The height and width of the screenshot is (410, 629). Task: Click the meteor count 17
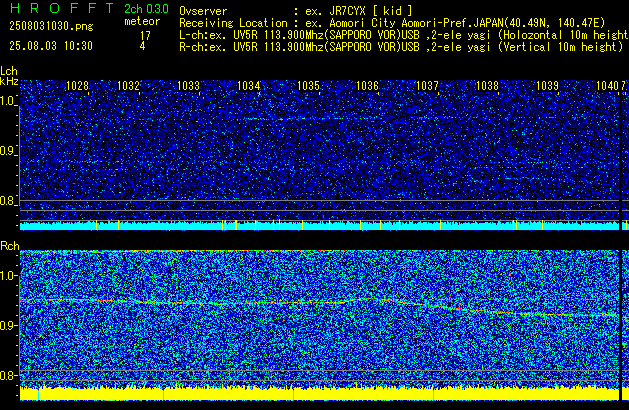coord(145,36)
